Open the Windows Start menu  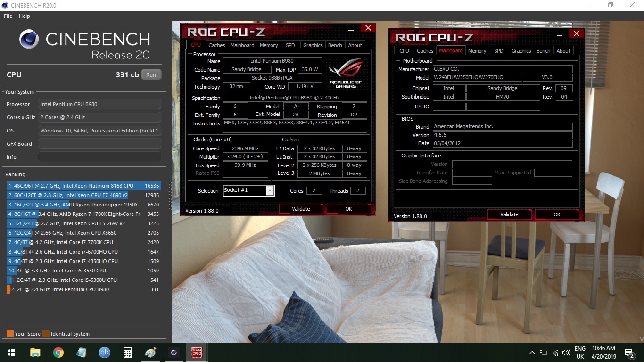coord(10,352)
